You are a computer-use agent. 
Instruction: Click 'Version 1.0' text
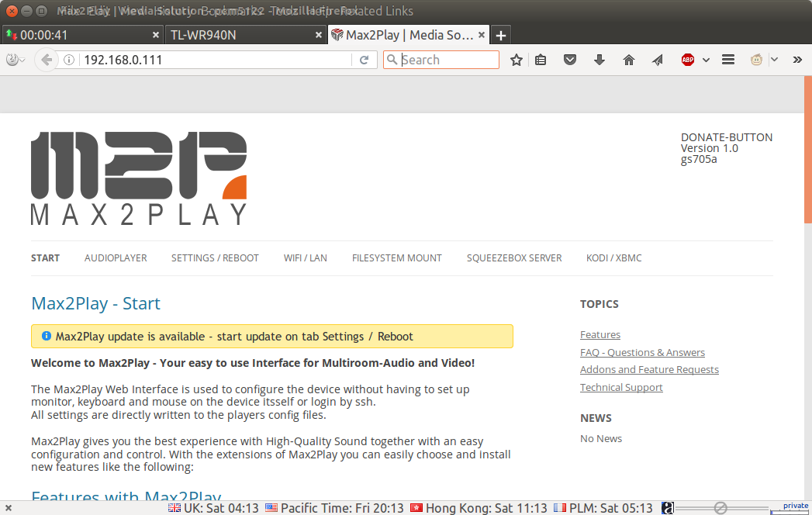coord(709,148)
